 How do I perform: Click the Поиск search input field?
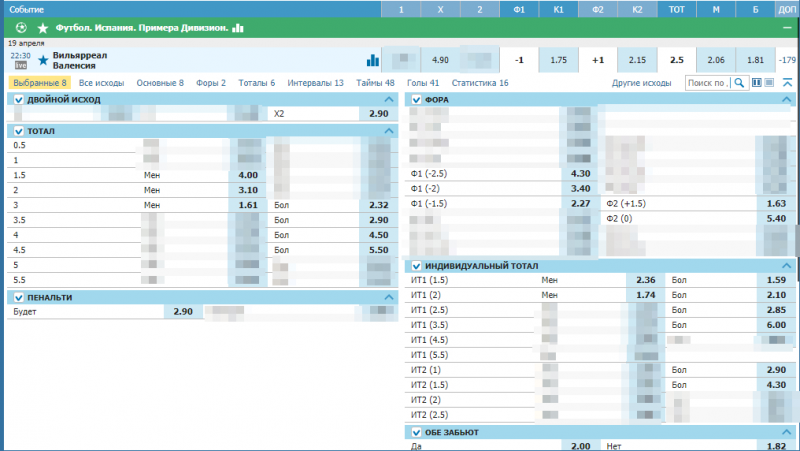point(708,83)
